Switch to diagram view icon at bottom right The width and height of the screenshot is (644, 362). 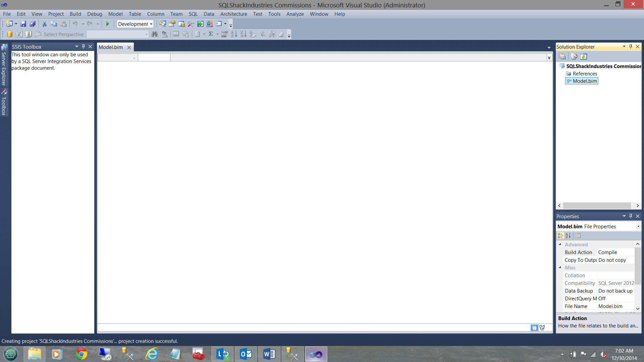pyautogui.click(x=542, y=328)
